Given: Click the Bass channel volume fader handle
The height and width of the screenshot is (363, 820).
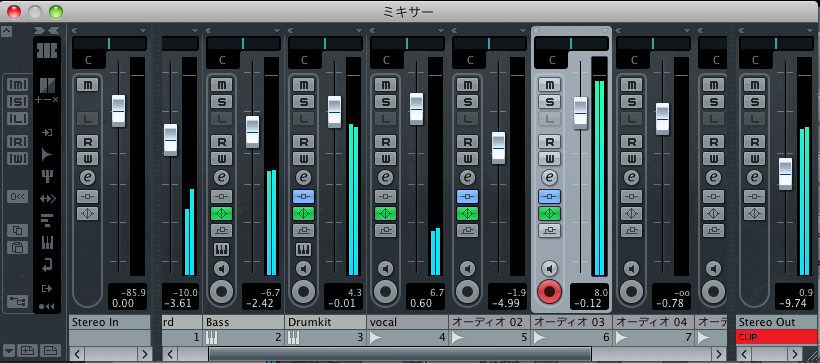Looking at the screenshot, I should (253, 132).
